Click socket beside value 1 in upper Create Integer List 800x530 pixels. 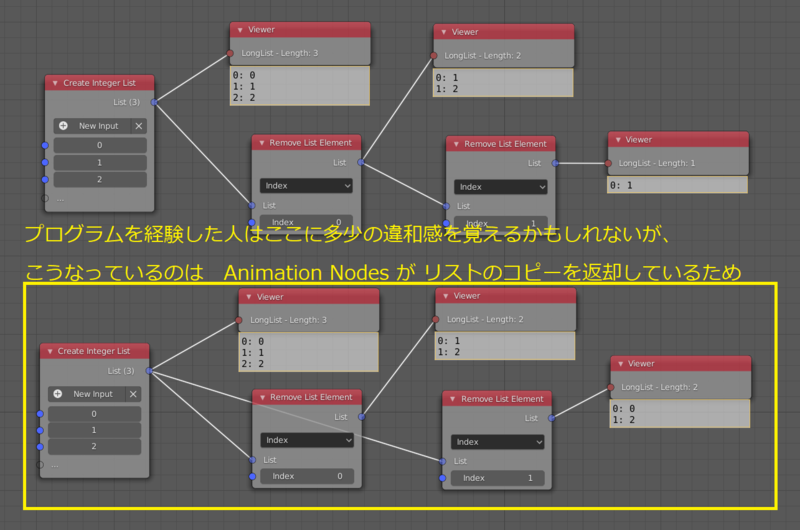click(x=45, y=162)
